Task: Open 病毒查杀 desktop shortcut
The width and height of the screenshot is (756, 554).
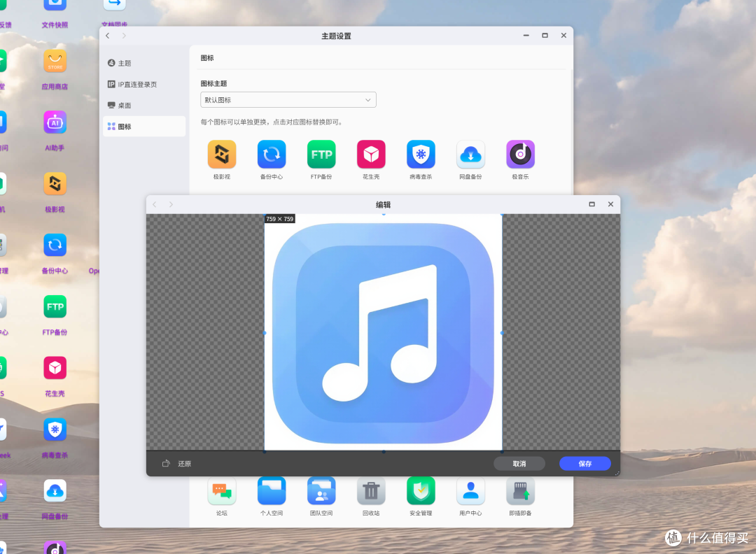Action: (x=55, y=429)
